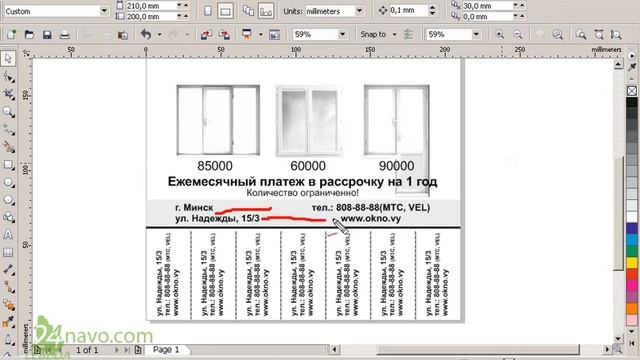This screenshot has height=360, width=640.
Task: Click the Paste icon
Action: pos(122,35)
